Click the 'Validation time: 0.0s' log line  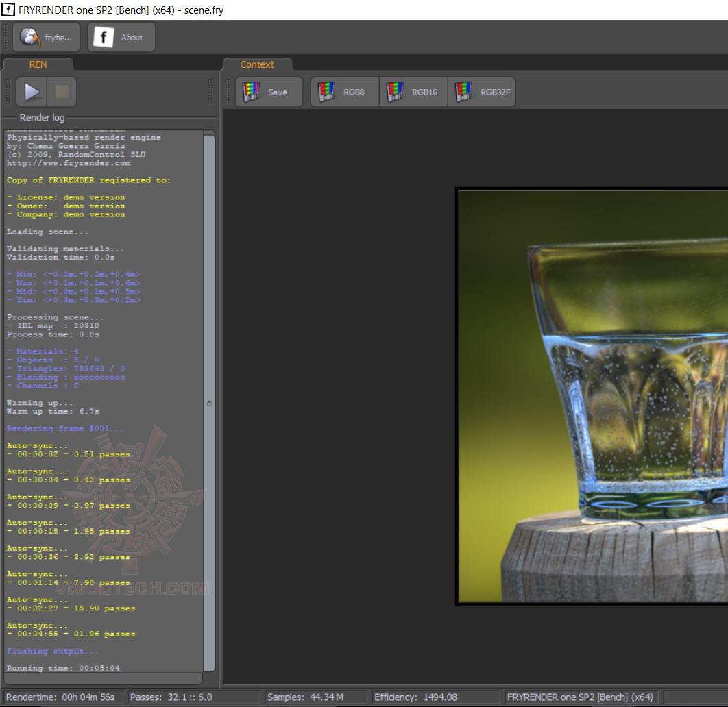pos(60,257)
